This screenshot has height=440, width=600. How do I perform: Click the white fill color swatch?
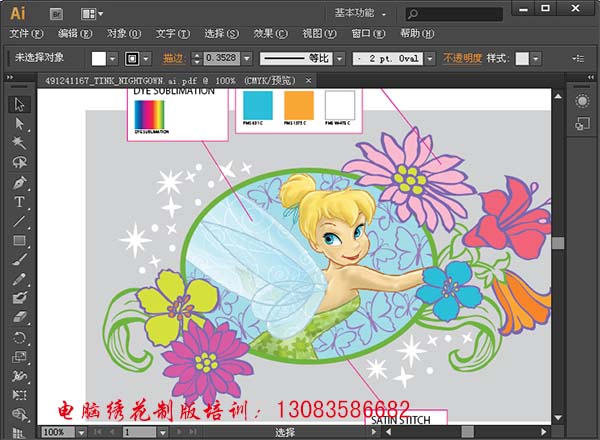coord(99,59)
